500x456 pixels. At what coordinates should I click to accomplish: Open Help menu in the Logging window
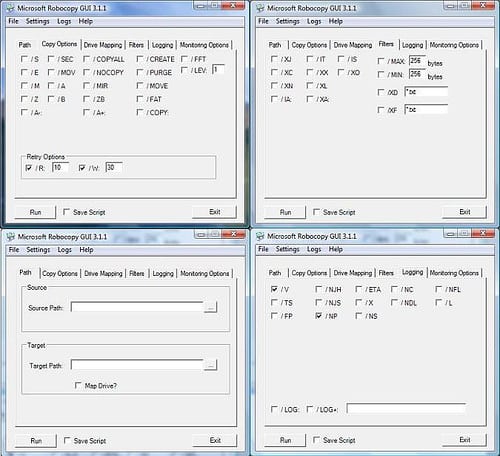tap(336, 249)
